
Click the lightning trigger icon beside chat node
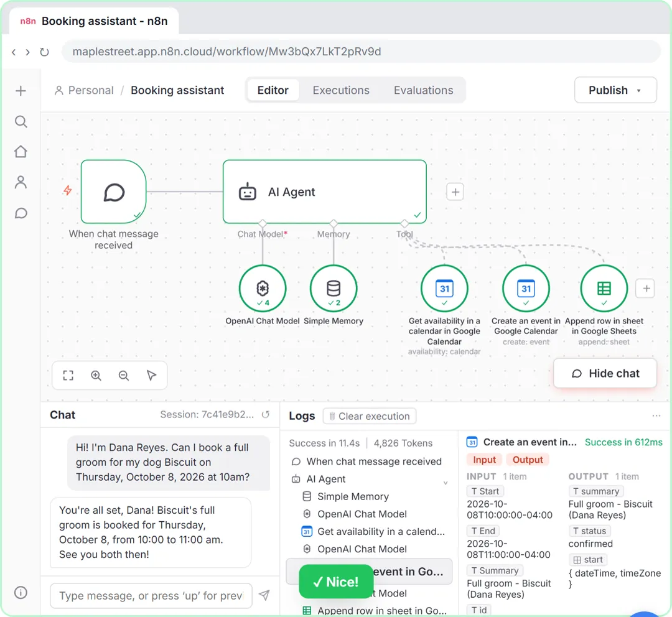(68, 190)
